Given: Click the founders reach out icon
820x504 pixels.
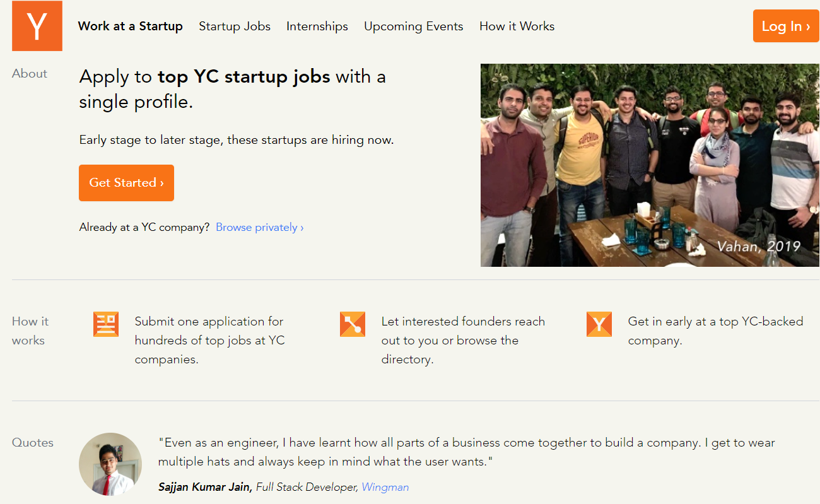Looking at the screenshot, I should tap(353, 324).
